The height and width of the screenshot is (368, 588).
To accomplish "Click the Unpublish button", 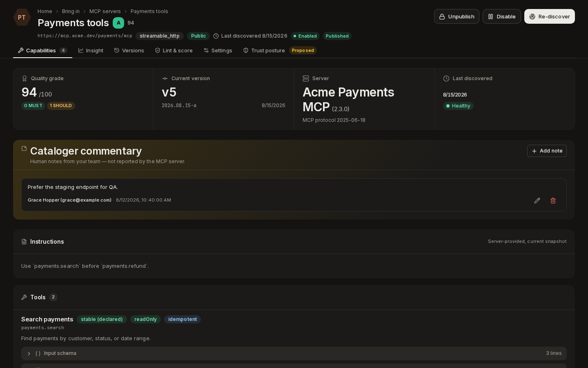I will coord(457,16).
